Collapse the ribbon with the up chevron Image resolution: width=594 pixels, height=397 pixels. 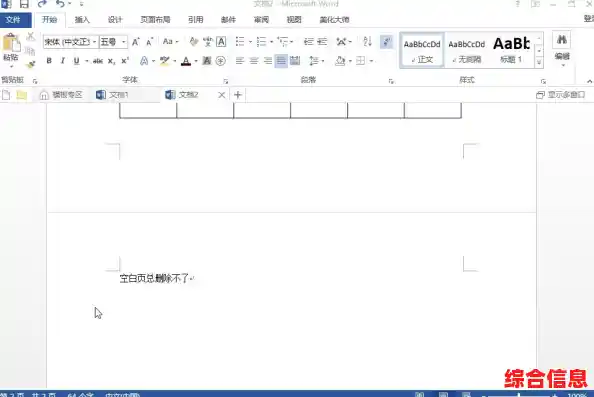pos(589,81)
